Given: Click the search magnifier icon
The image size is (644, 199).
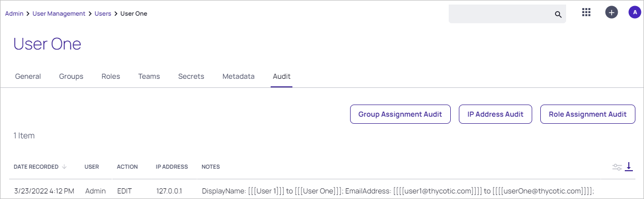Looking at the screenshot, I should (x=558, y=14).
